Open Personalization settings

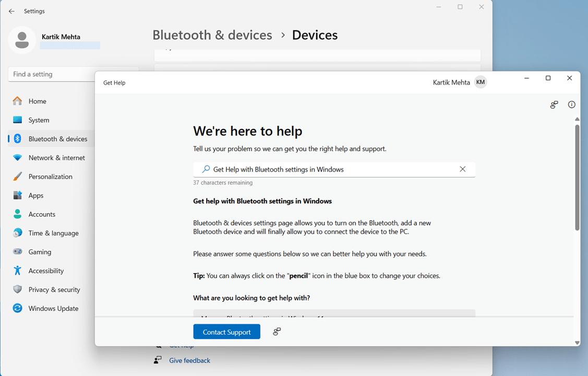(50, 177)
